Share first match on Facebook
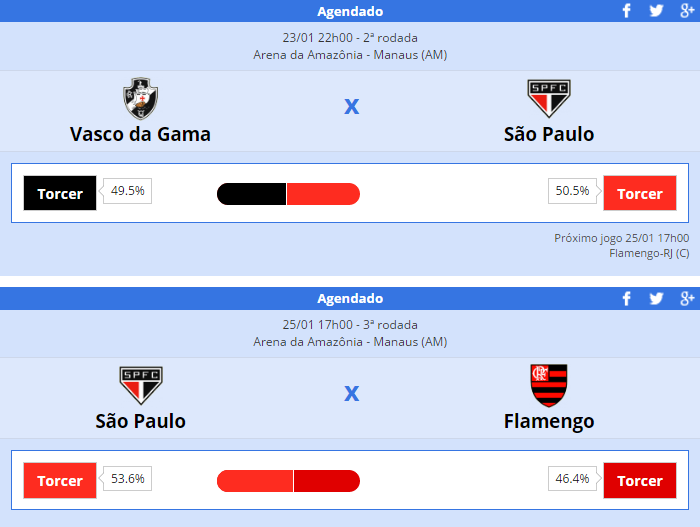The height and width of the screenshot is (527, 700). tap(627, 11)
